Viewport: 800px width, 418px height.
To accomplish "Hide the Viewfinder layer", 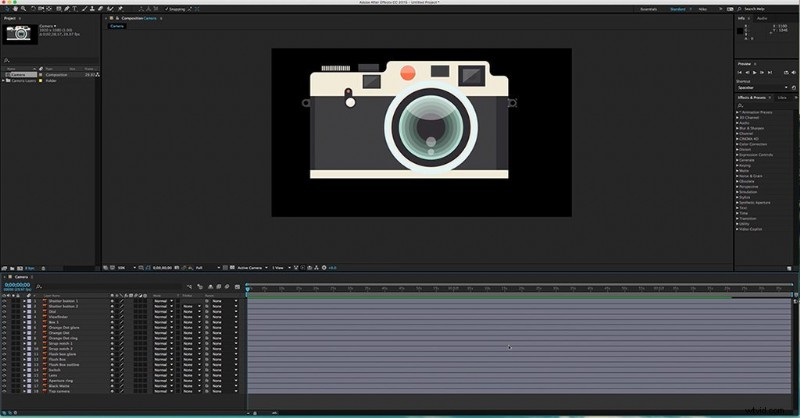I will pyautogui.click(x=4, y=317).
